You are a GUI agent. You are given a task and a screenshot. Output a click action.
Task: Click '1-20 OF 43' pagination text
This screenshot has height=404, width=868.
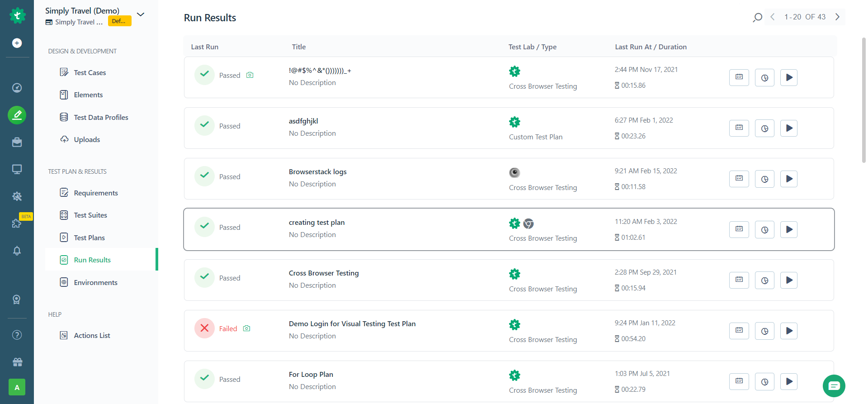805,17
